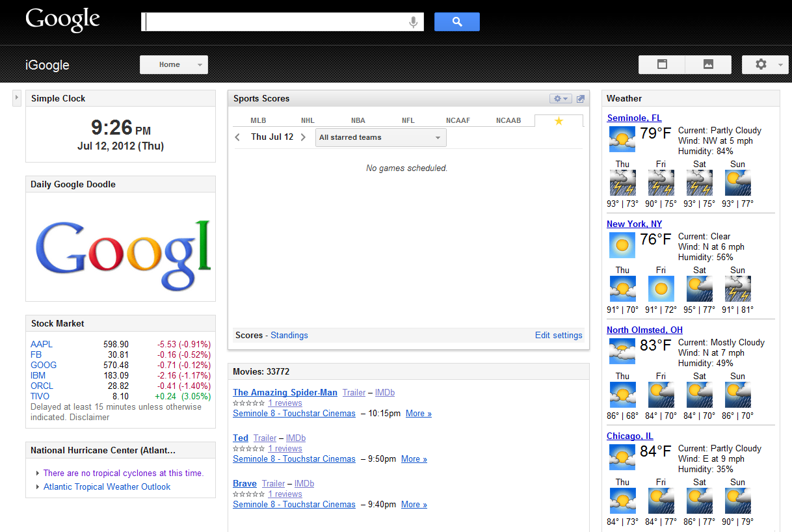Click North Olmsted Friday forecast icon
Viewport: 792px width, 532px height.
(661, 395)
